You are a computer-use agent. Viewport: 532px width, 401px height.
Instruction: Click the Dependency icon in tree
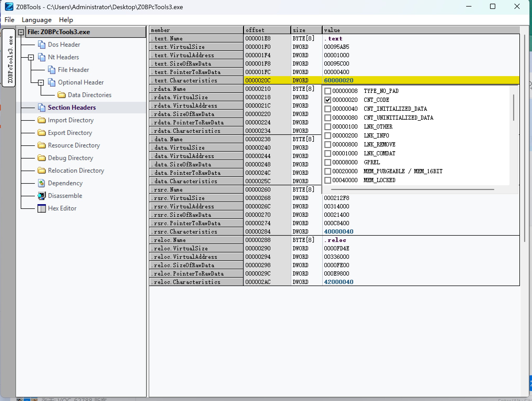click(42, 183)
